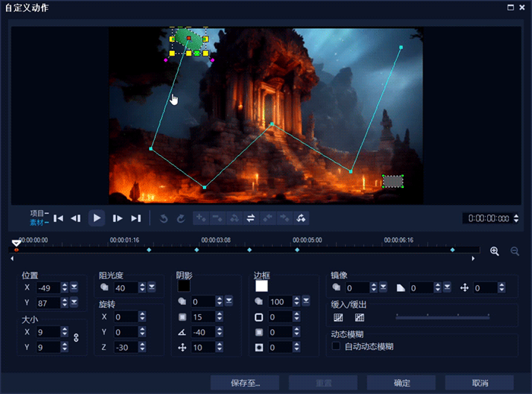Click the size X stepper arrows
This screenshot has width=532, height=394.
click(x=65, y=332)
